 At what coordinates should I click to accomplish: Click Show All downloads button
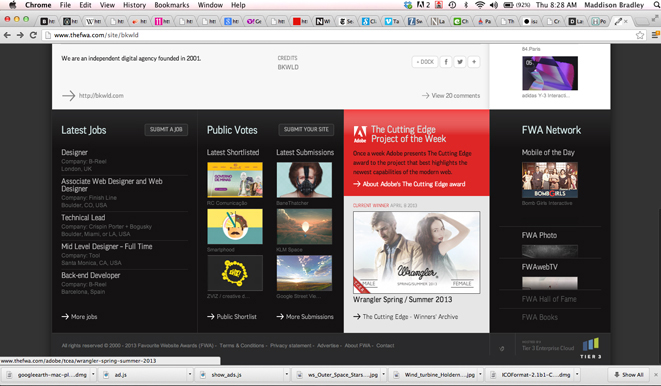629,374
